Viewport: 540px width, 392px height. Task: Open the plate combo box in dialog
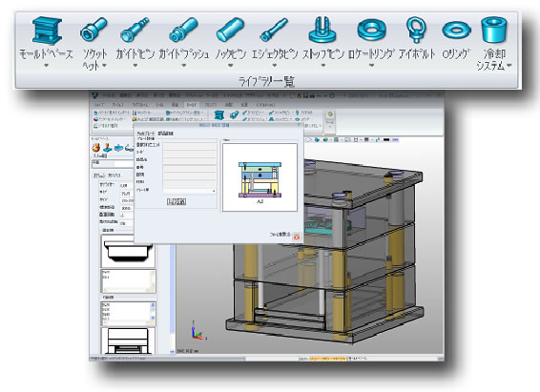click(190, 191)
